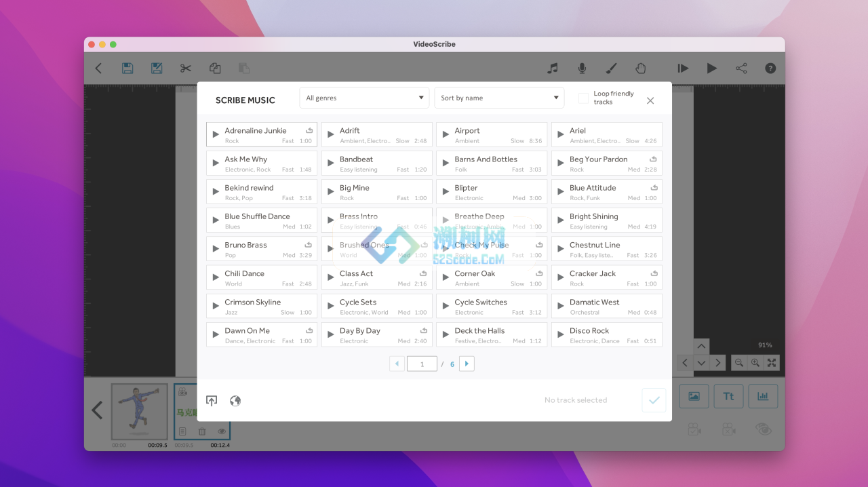Close the Scribe Music dialog

[x=650, y=100]
